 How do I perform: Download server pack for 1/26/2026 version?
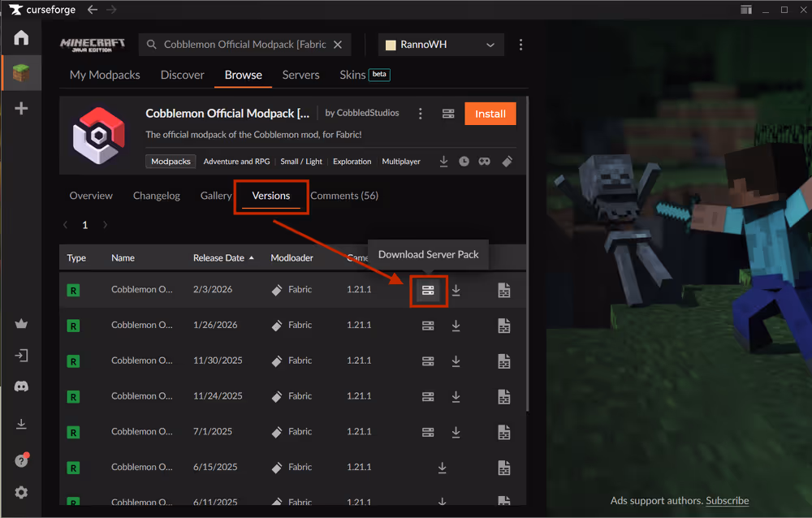tap(428, 326)
